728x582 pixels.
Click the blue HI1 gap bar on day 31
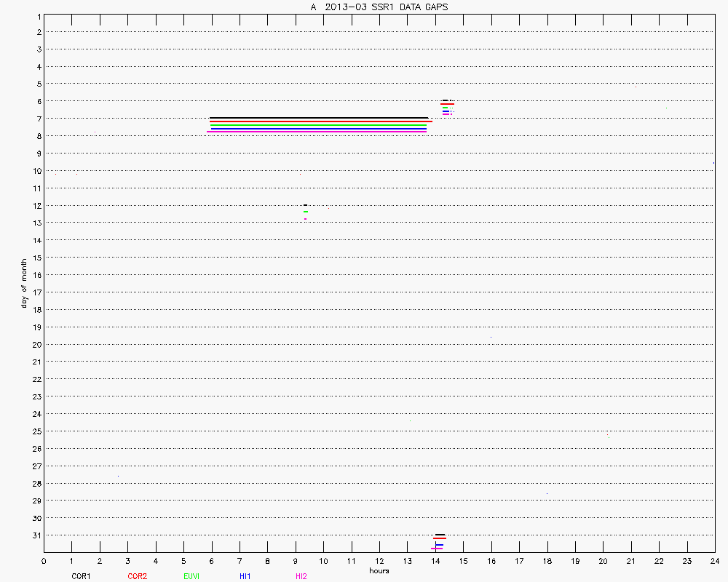click(439, 545)
